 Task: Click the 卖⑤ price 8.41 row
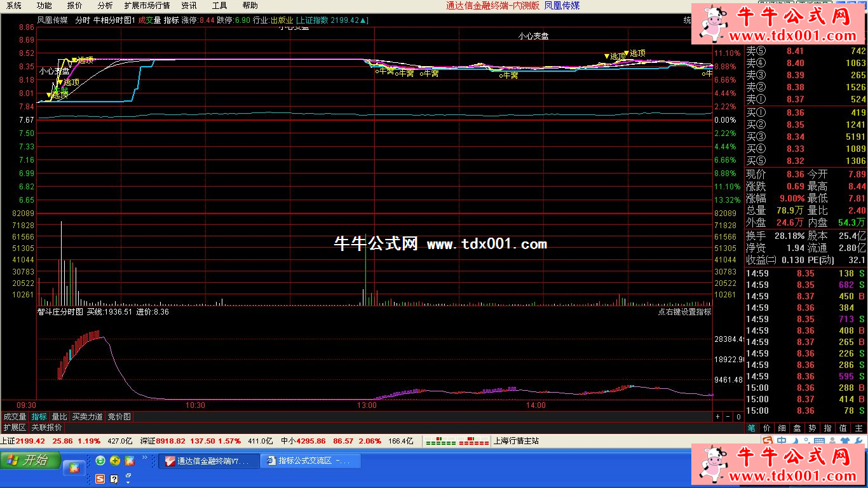[x=806, y=51]
